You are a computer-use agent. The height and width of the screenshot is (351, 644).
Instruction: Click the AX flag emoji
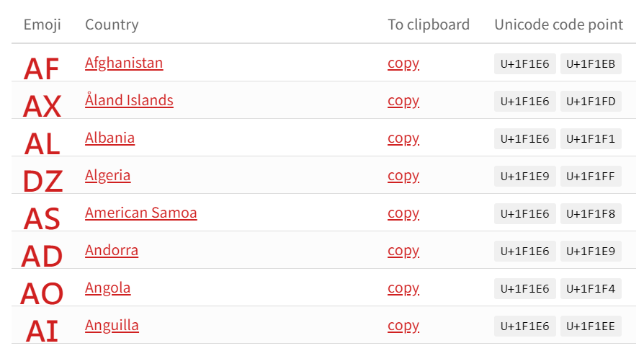click(x=42, y=106)
